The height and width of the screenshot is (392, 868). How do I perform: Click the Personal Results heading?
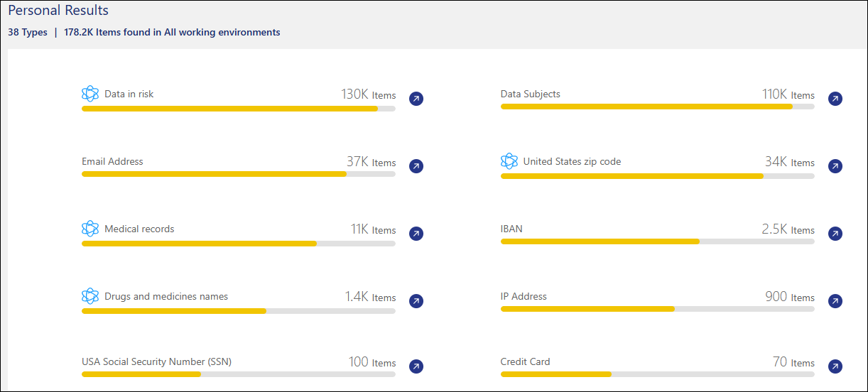coord(58,11)
